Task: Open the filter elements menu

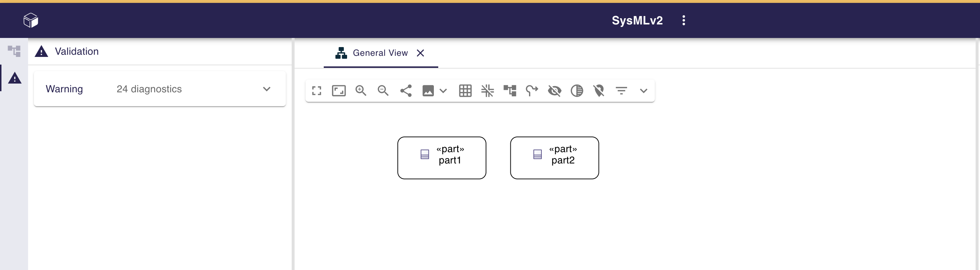Action: 621,90
